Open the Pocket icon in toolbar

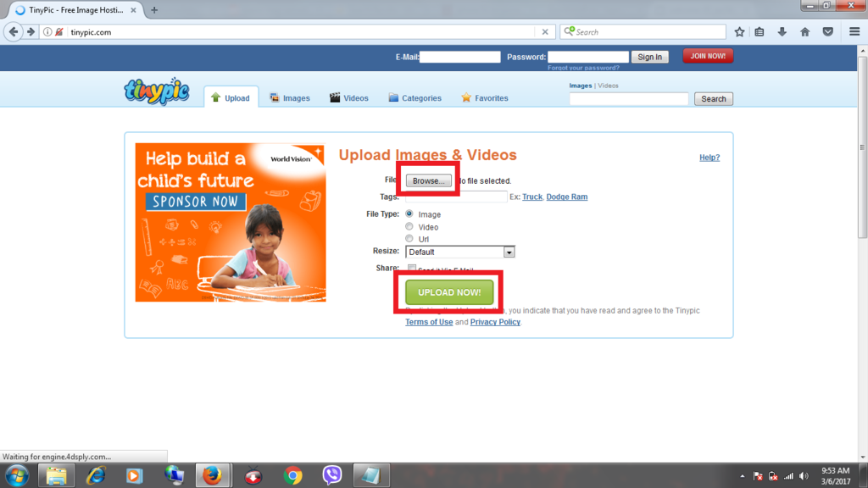point(828,32)
